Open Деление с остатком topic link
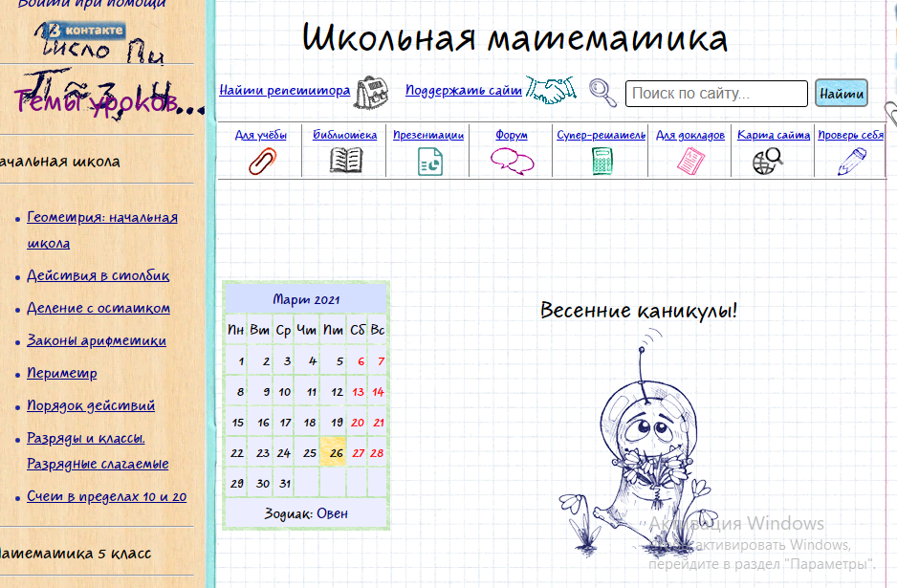Screen dimensions: 897x588 tap(98, 308)
